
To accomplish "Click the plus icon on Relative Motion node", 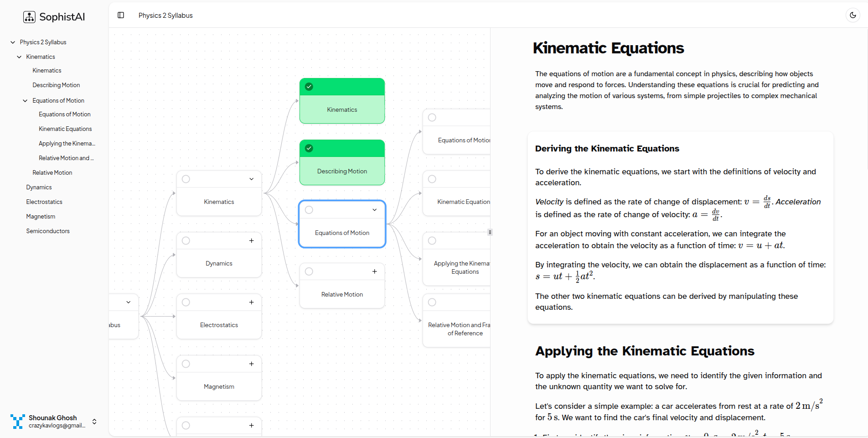I will click(374, 271).
